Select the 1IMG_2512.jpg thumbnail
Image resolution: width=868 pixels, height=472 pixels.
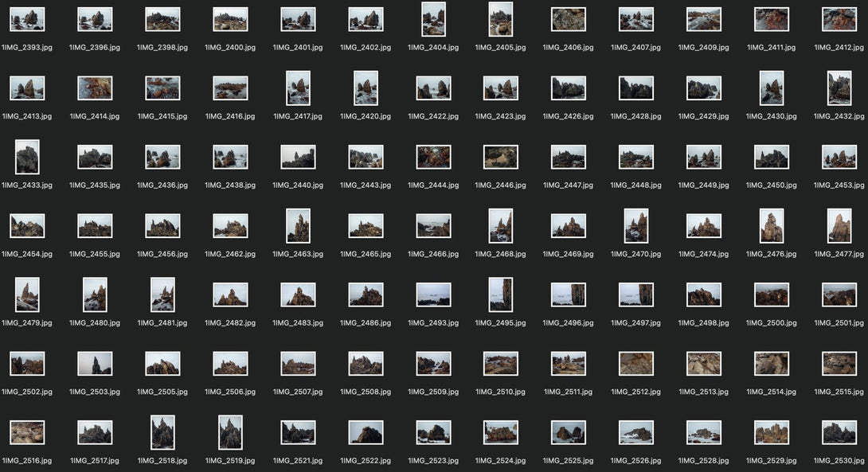pos(636,364)
